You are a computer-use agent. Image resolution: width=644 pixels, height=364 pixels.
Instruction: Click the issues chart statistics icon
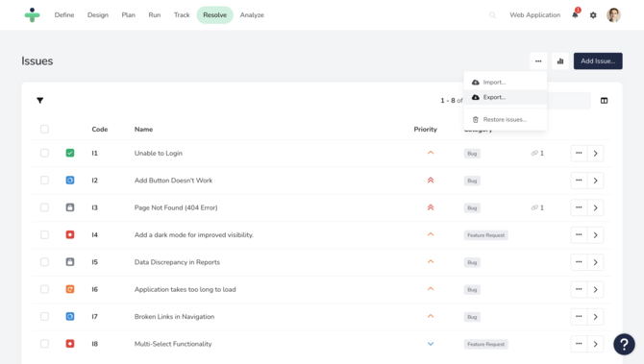(x=560, y=61)
